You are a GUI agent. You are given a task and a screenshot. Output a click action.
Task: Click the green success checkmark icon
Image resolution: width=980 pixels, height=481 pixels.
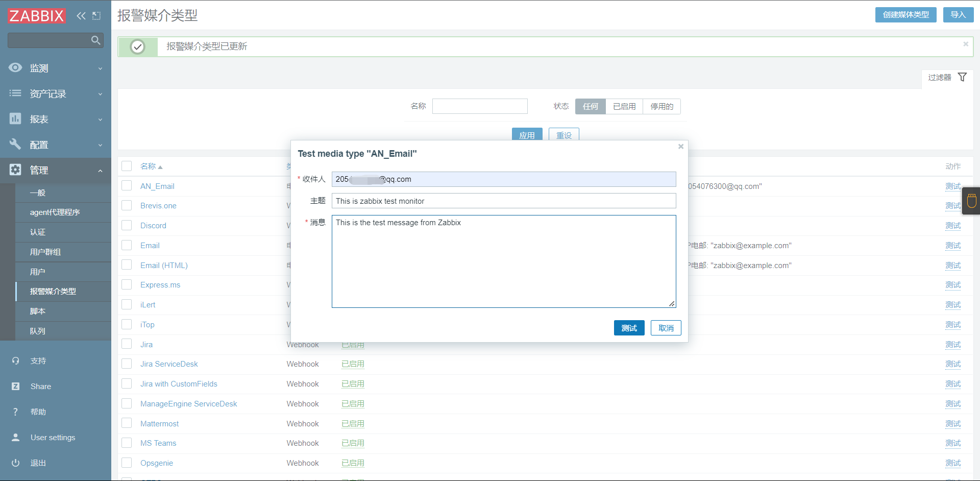pyautogui.click(x=137, y=46)
